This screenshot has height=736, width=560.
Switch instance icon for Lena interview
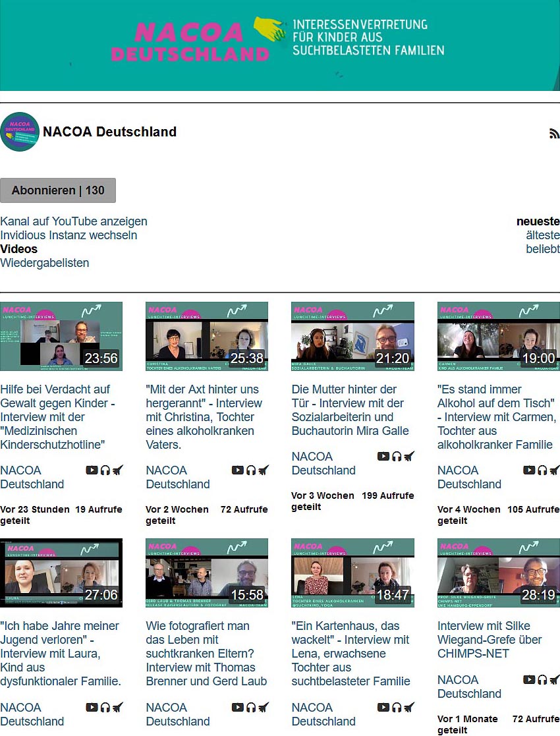pyautogui.click(x=410, y=707)
